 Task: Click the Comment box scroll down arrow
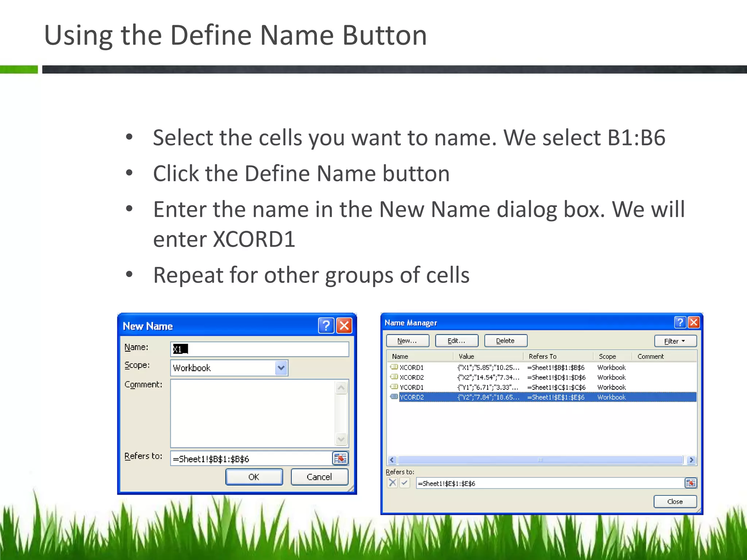click(x=341, y=439)
